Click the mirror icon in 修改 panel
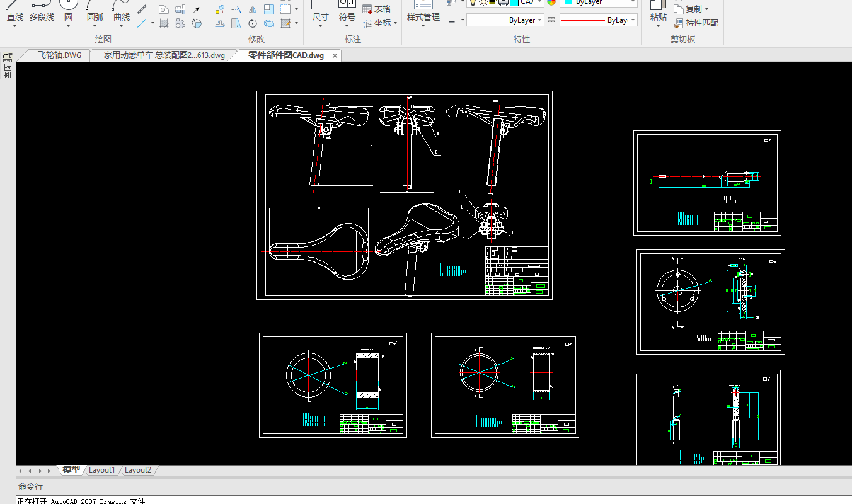This screenshot has width=852, height=504. [x=253, y=9]
